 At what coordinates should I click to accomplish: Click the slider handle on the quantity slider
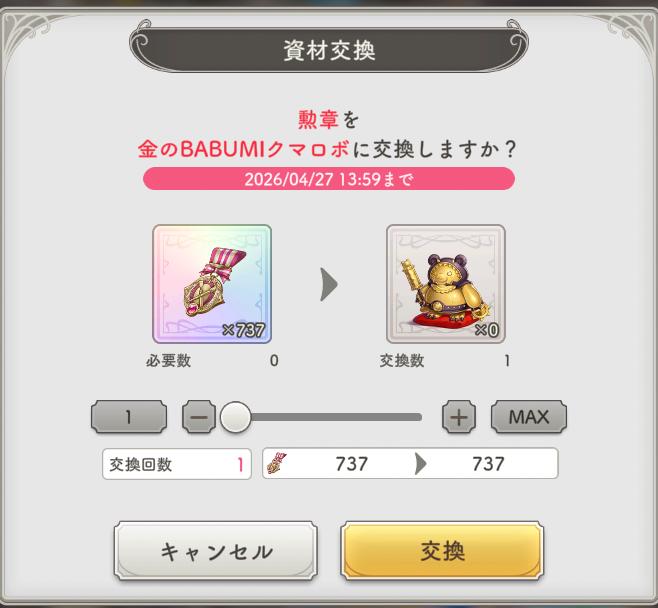click(x=235, y=417)
